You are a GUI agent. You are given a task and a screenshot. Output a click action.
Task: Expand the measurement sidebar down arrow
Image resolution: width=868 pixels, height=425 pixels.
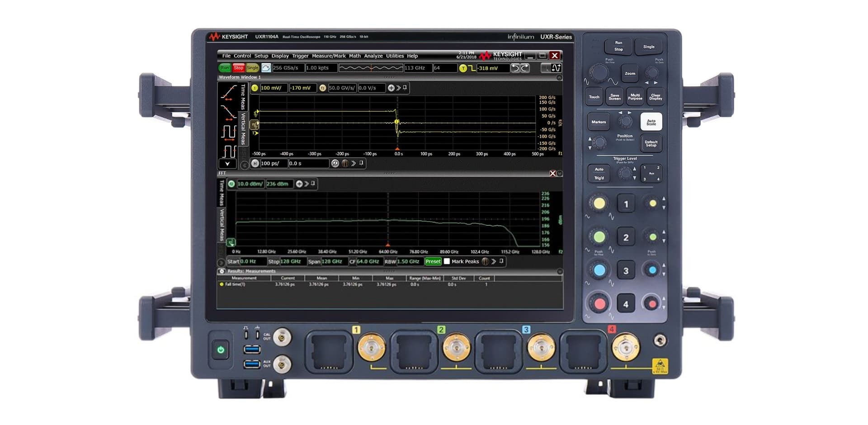pyautogui.click(x=226, y=163)
